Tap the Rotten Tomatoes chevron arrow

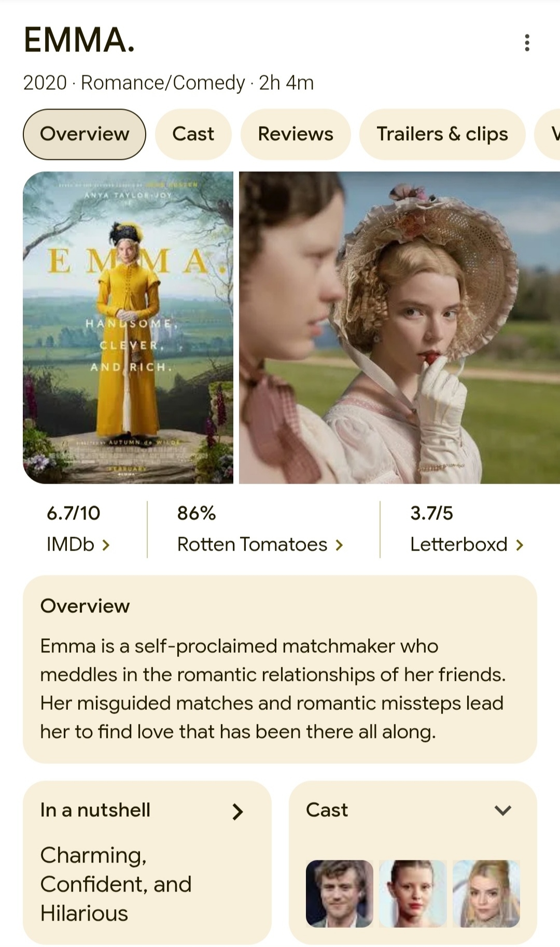(339, 545)
